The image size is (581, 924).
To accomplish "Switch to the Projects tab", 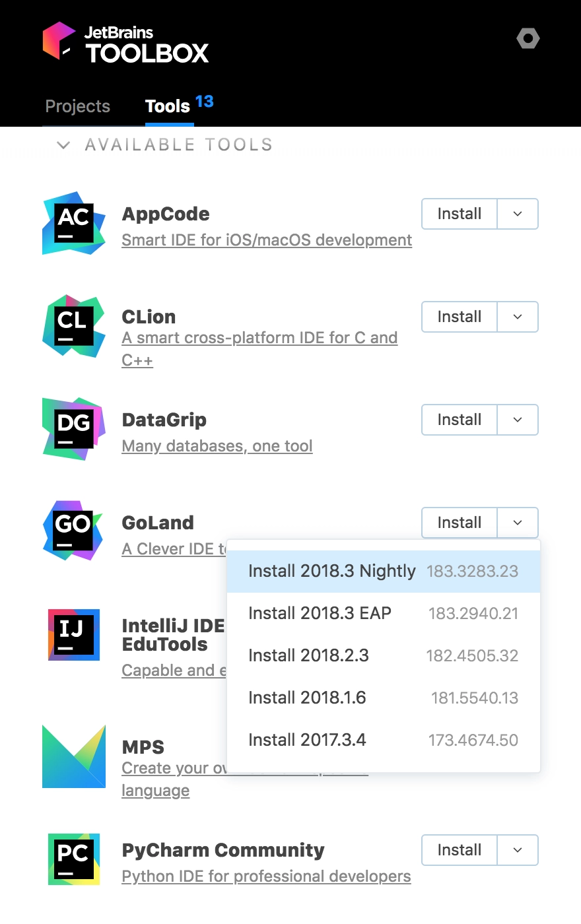I will (77, 106).
